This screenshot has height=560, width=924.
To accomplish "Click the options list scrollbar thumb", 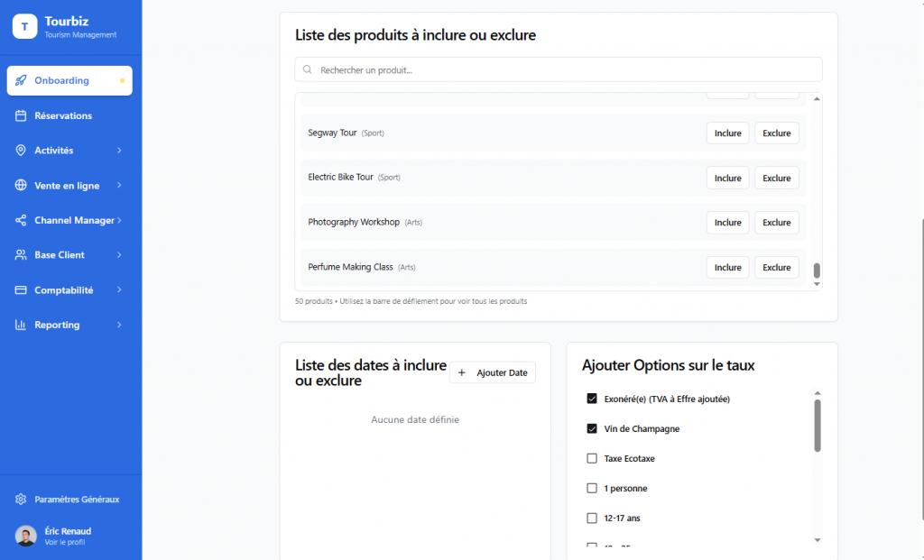I will [818, 425].
